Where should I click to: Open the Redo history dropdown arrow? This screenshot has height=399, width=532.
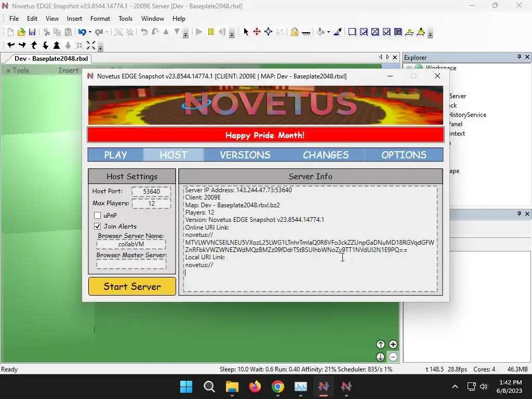(x=107, y=32)
